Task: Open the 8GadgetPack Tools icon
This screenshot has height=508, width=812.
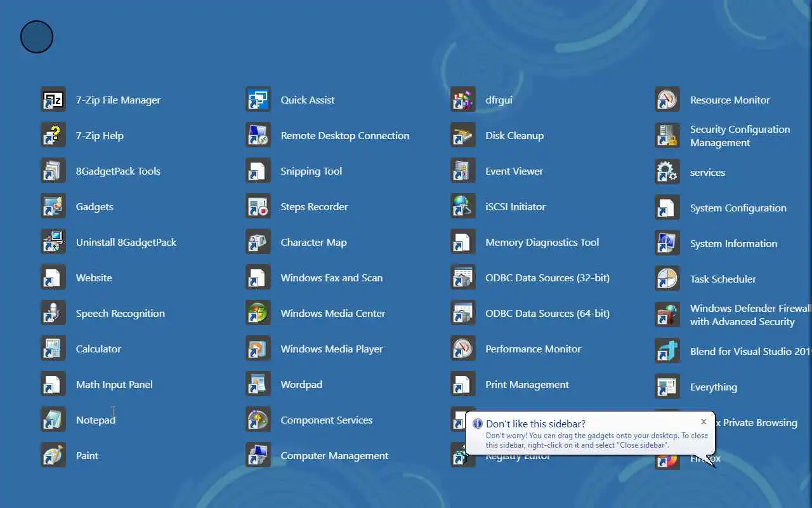Action: pyautogui.click(x=53, y=171)
